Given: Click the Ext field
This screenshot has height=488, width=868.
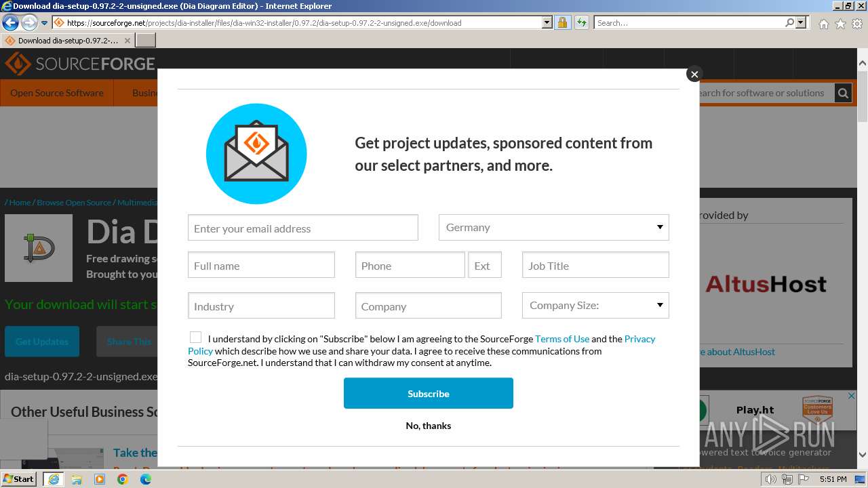Looking at the screenshot, I should (485, 265).
